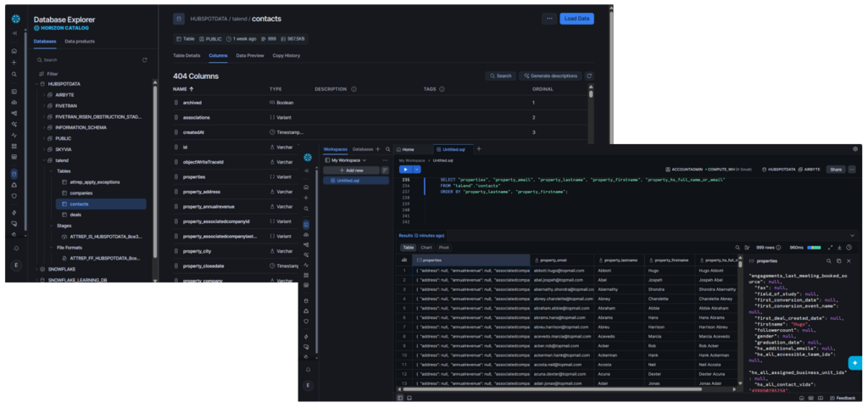Image resolution: width=868 pixels, height=408 pixels.
Task: Click the Share button
Action: click(x=835, y=170)
